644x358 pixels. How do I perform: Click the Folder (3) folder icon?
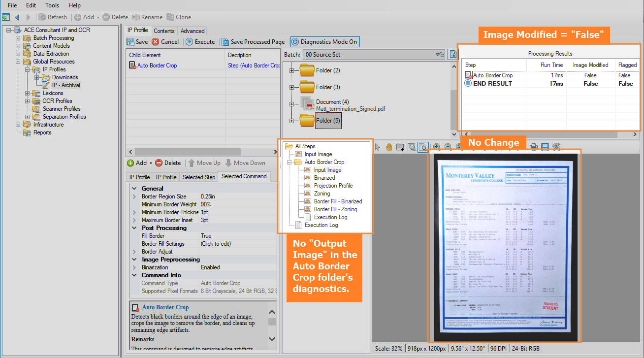tap(307, 87)
